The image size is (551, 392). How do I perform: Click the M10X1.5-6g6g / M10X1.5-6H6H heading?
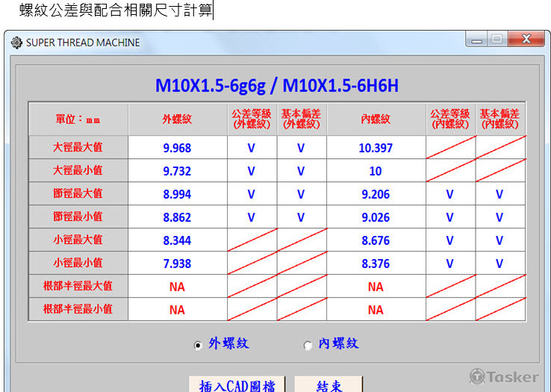coord(277,85)
